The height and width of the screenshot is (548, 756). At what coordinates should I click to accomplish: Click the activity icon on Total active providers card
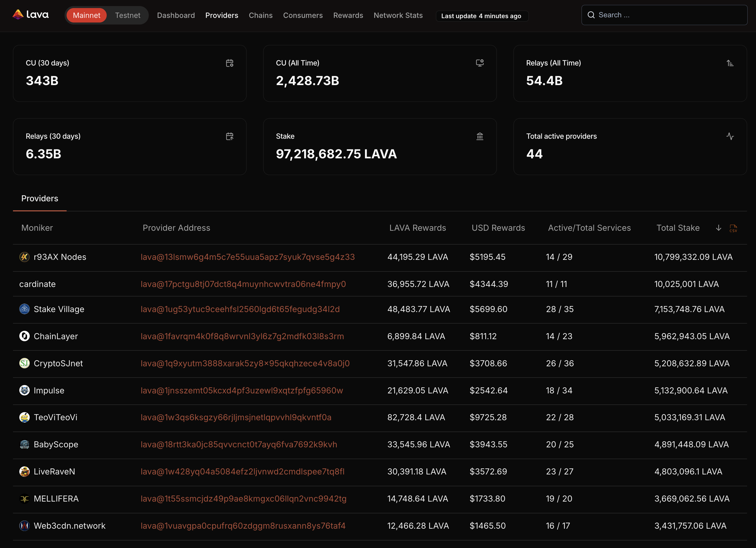pos(730,136)
